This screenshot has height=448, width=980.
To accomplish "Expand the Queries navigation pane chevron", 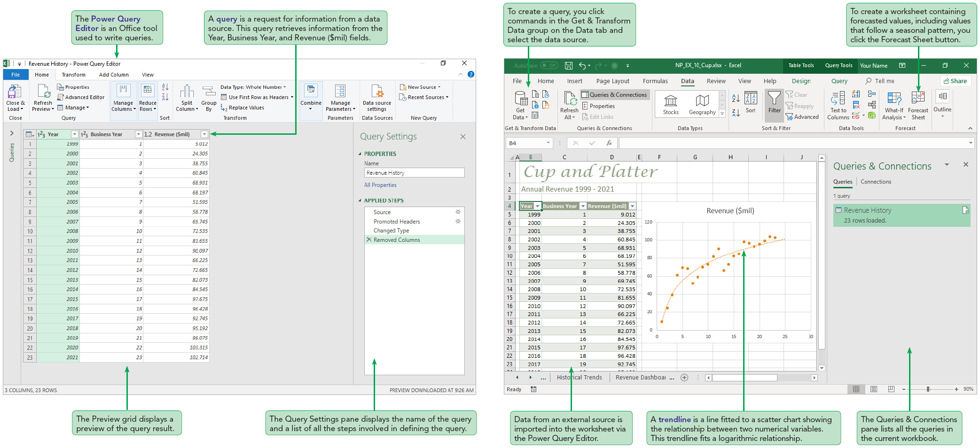I will tap(12, 134).
